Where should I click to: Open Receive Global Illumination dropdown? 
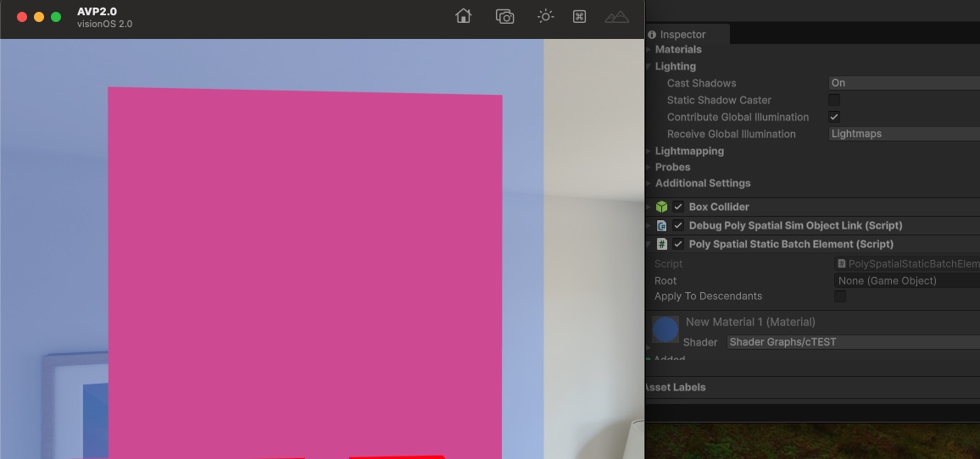pyautogui.click(x=904, y=134)
